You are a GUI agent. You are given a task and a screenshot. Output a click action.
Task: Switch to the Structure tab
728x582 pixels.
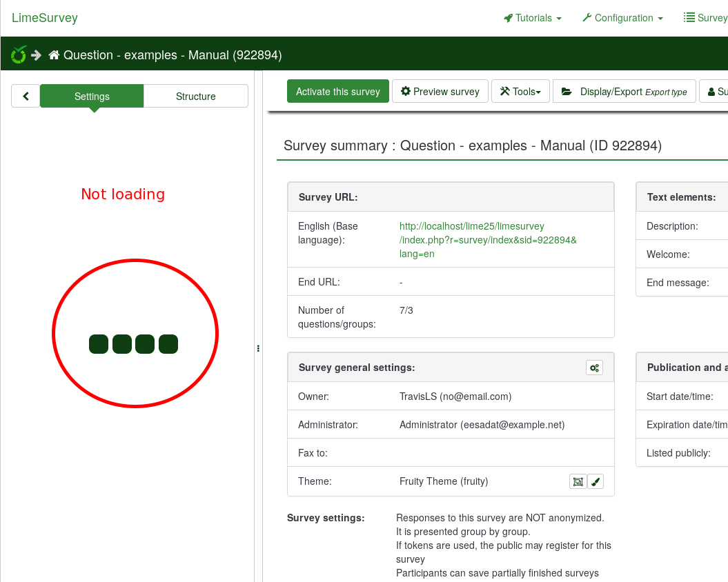click(195, 97)
